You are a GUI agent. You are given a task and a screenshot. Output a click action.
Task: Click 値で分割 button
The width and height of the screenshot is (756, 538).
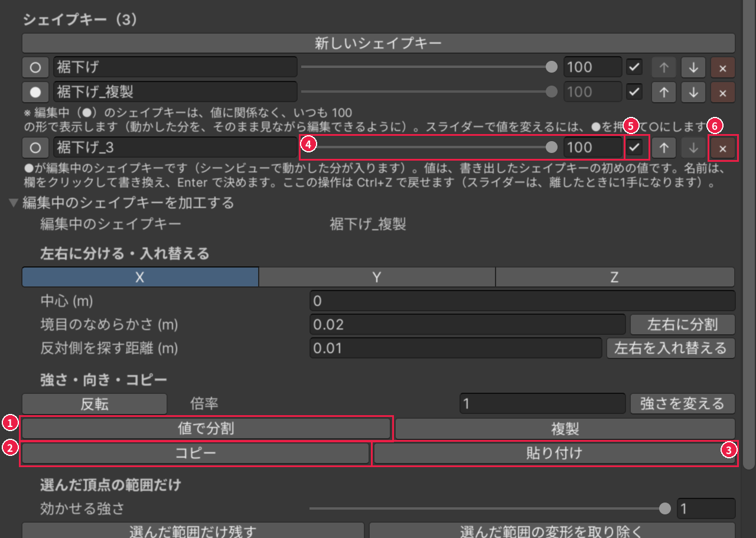point(206,429)
